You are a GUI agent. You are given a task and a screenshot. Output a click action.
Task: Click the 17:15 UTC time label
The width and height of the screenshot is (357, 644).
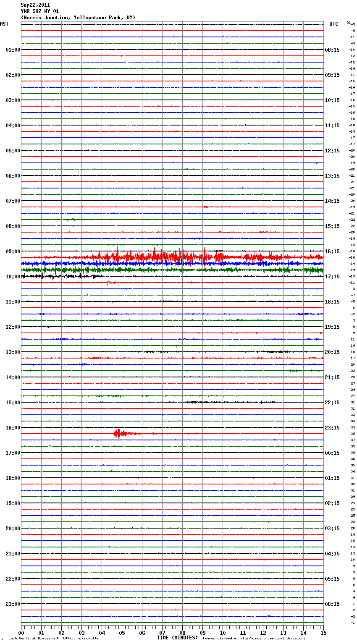332,277
